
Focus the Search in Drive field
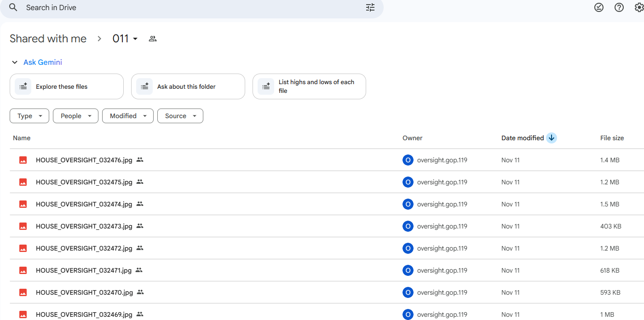(184, 7)
